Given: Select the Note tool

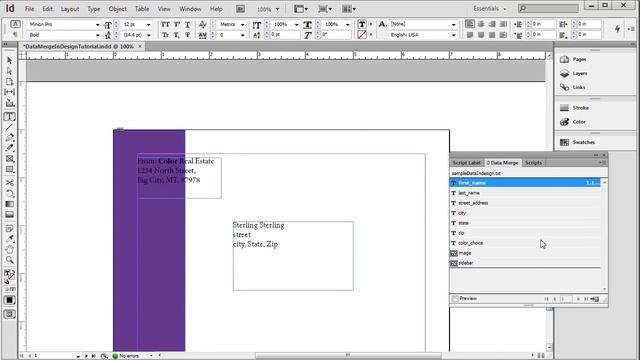Looking at the screenshot, I should point(9,229).
